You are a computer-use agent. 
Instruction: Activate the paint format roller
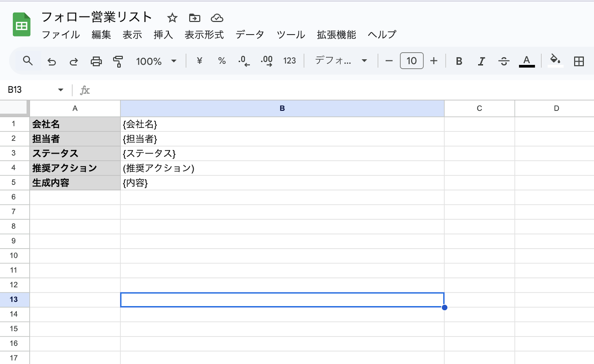point(118,61)
